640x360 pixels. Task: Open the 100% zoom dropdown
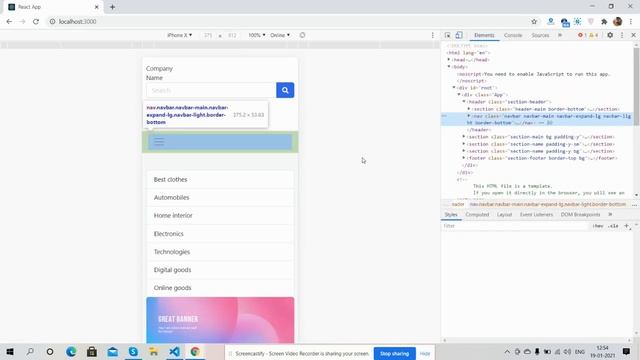pos(257,35)
